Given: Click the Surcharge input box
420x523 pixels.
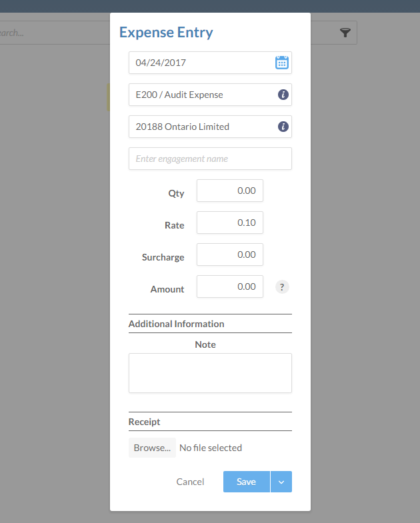Looking at the screenshot, I should click(x=230, y=255).
